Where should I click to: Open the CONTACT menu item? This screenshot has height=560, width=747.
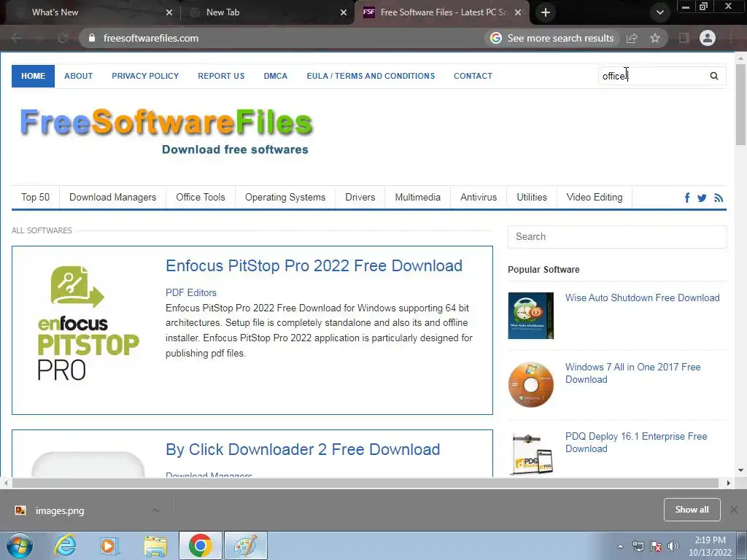473,76
